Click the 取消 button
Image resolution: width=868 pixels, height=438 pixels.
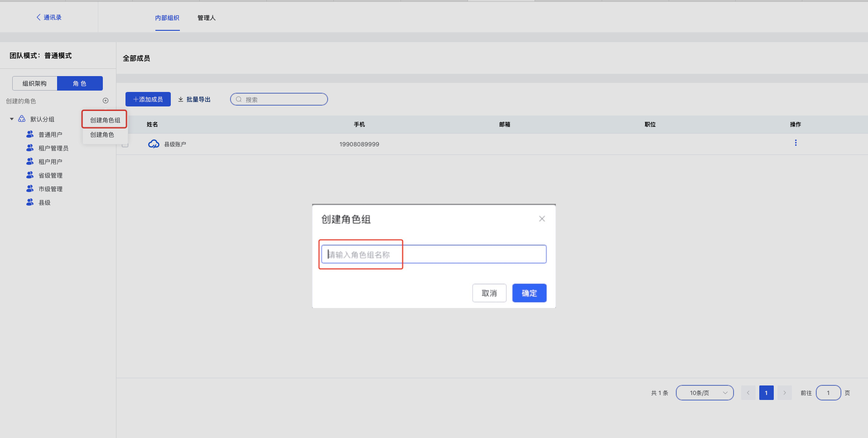click(489, 293)
